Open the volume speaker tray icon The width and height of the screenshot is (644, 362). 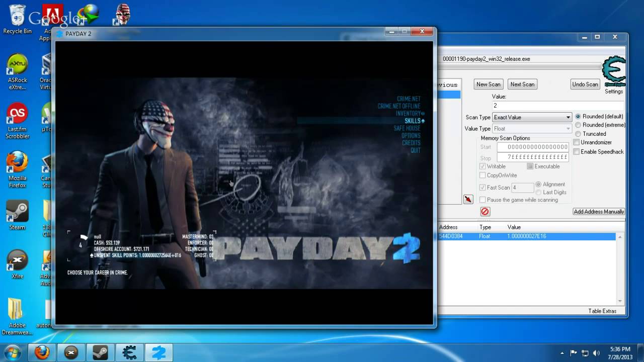click(x=597, y=353)
